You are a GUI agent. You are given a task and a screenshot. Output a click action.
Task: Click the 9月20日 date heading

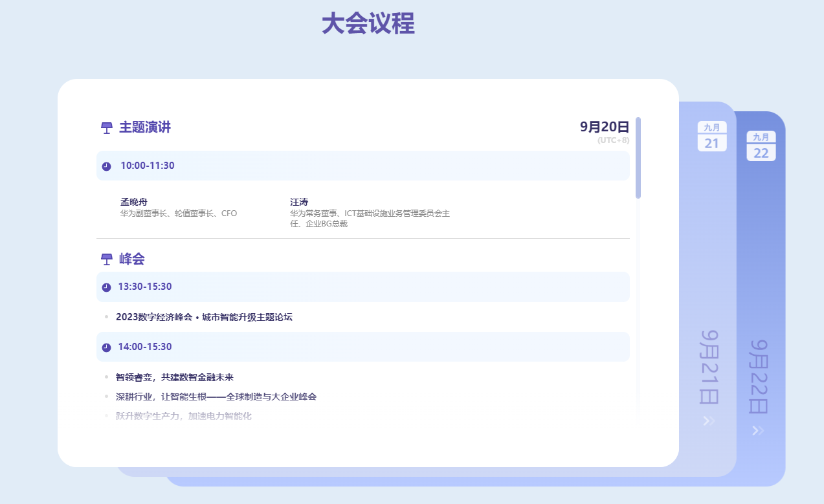click(x=604, y=127)
